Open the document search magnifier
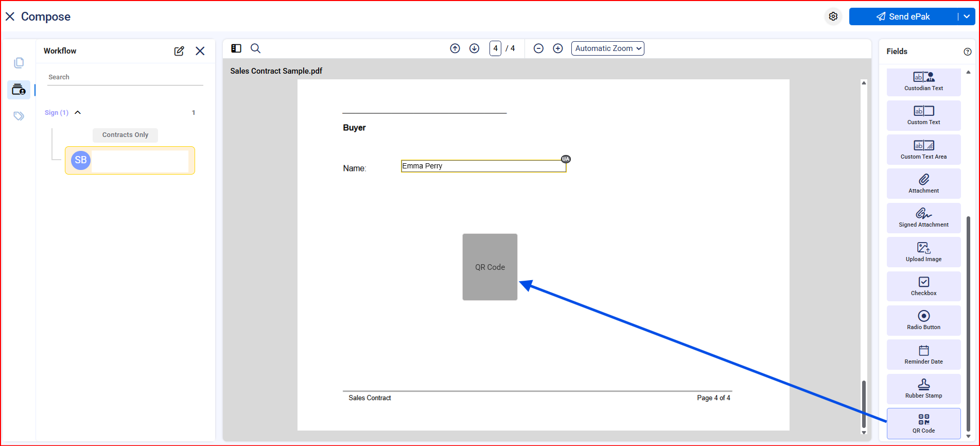 coord(255,48)
